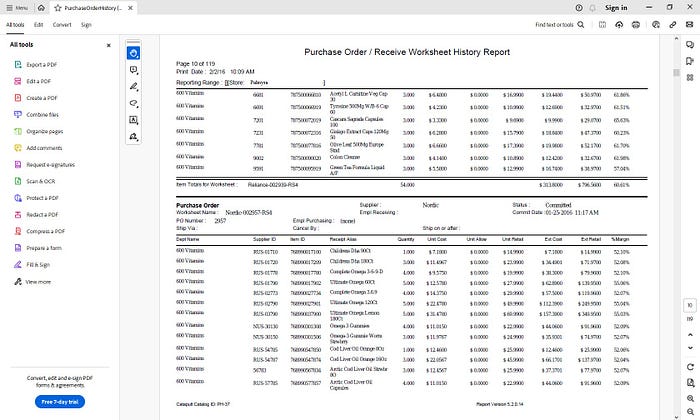Open the bookmarks panel icon on right rail

[x=690, y=61]
